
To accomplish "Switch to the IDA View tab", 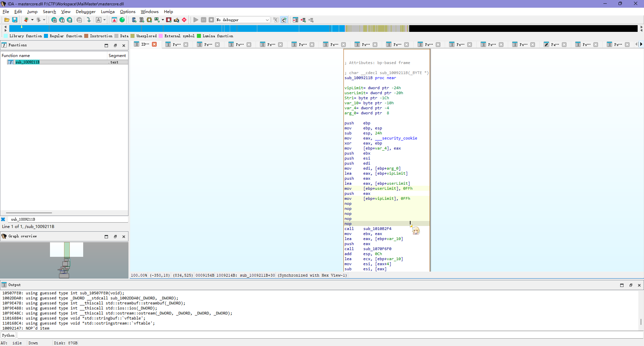I will (145, 44).
